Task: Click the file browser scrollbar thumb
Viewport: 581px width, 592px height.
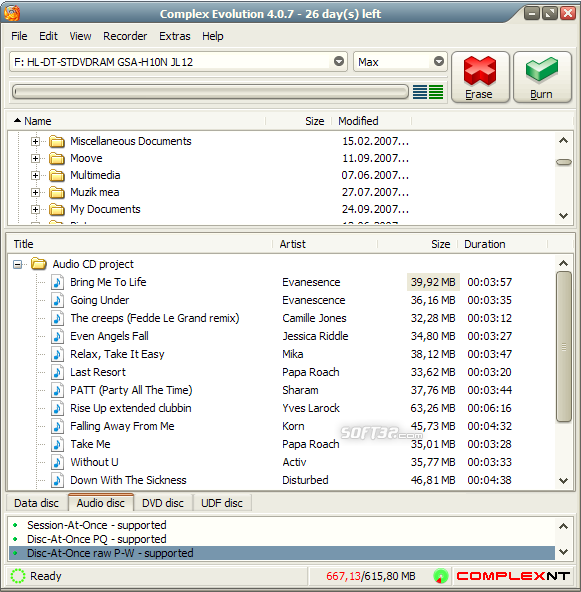Action: click(564, 162)
